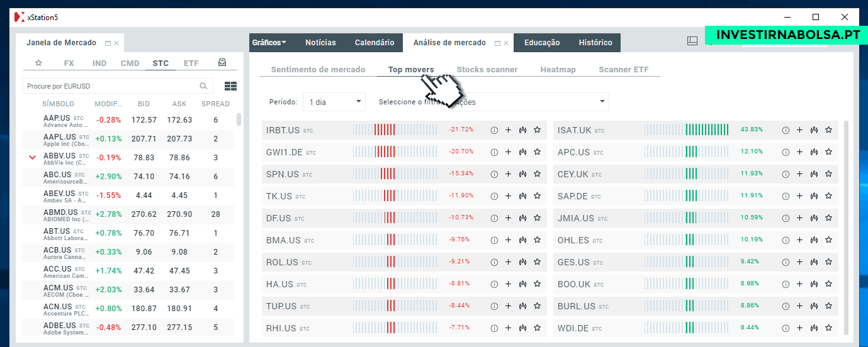
Task: Select the CMD category tab
Action: 130,63
